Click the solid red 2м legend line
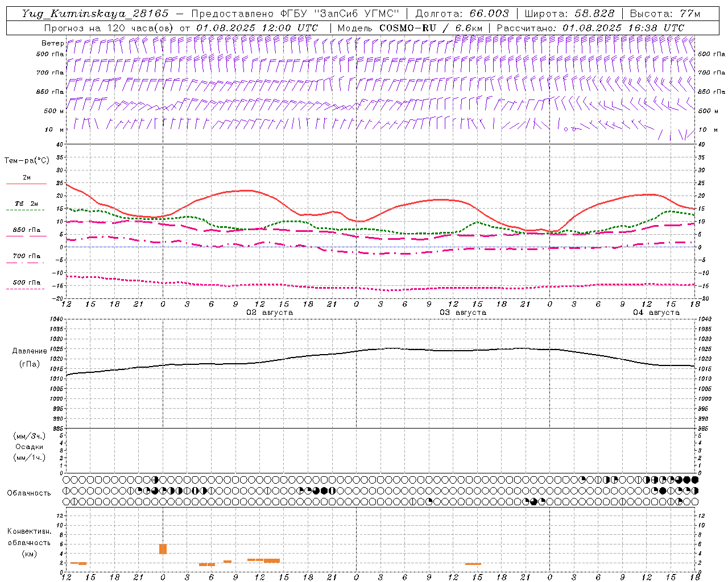 [x=26, y=184]
